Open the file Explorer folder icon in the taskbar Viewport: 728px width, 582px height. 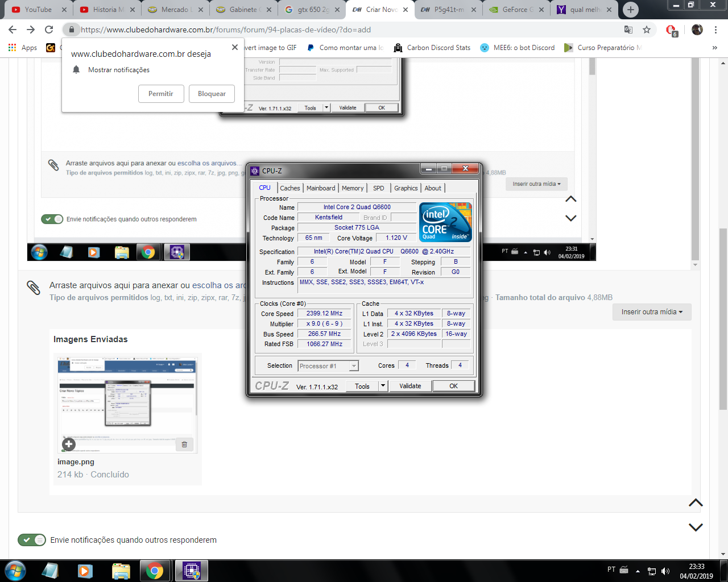[121, 570]
